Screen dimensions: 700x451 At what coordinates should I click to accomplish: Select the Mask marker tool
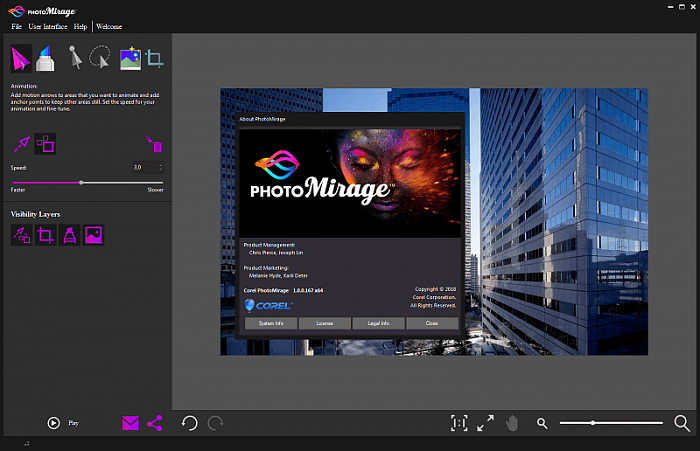tap(45, 58)
